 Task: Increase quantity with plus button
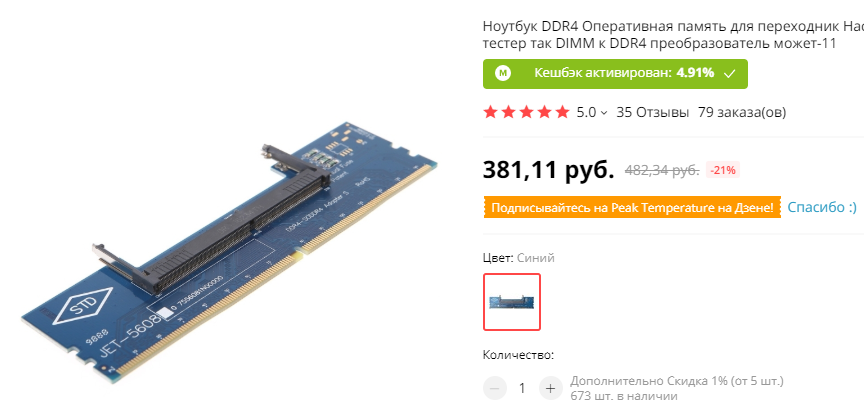click(x=550, y=388)
